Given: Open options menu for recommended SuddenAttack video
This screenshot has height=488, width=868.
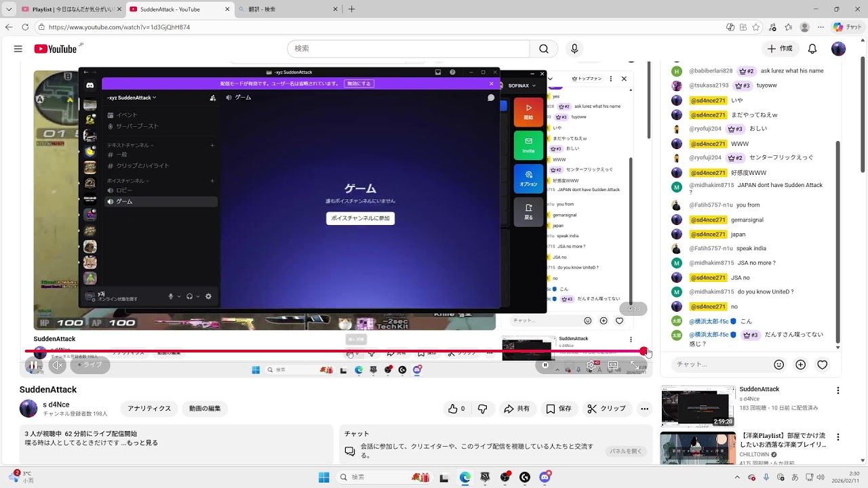Looking at the screenshot, I should (838, 390).
